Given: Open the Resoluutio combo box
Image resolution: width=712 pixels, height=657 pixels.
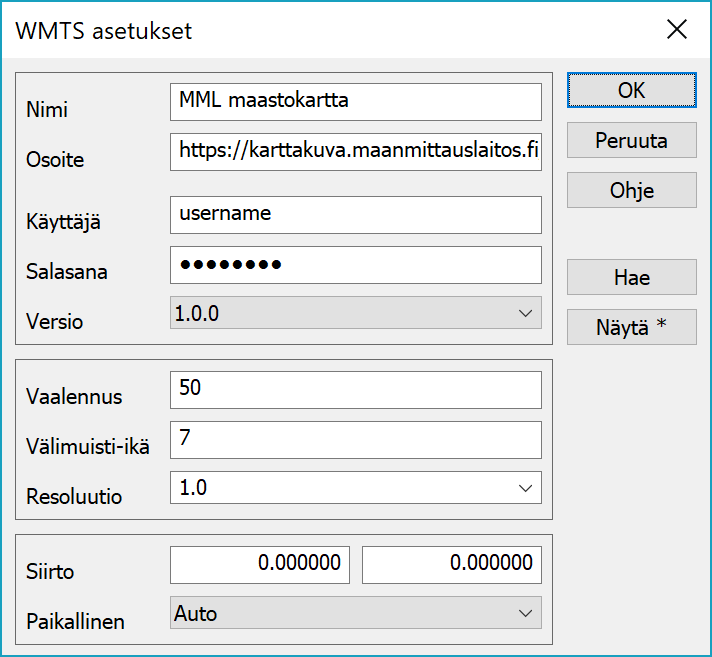Looking at the screenshot, I should (x=355, y=488).
